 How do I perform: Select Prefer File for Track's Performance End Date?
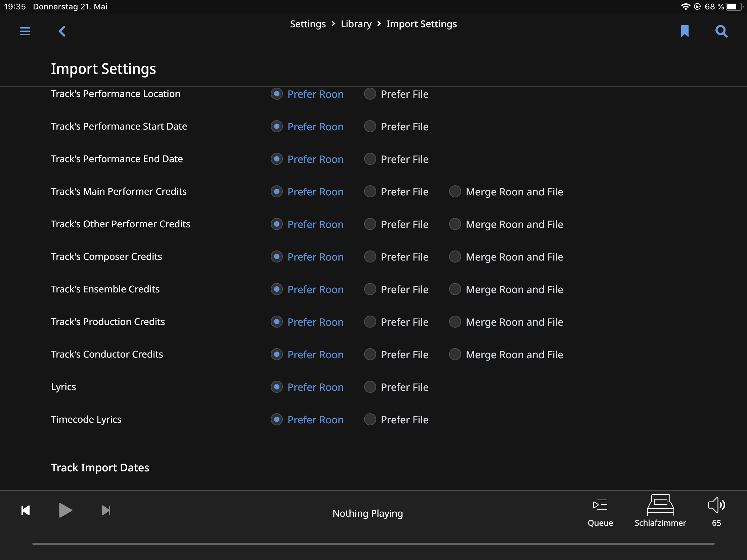(x=396, y=159)
